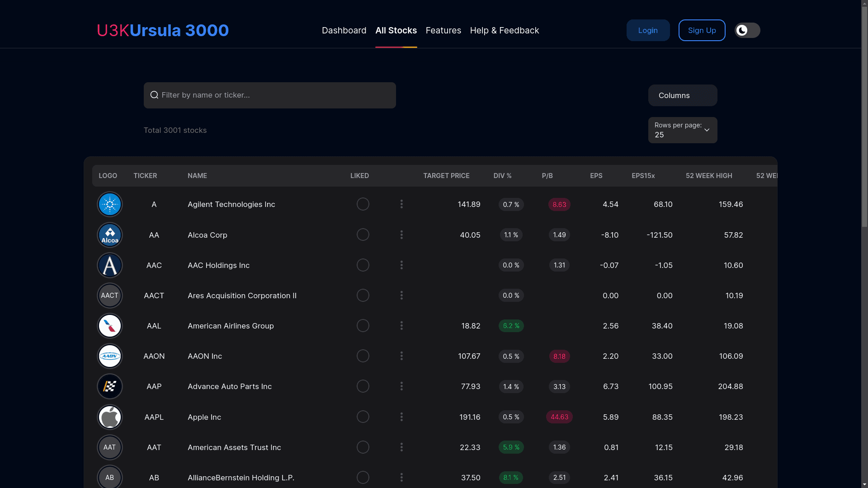
Task: Click the AB placeholder logo
Action: click(x=110, y=477)
